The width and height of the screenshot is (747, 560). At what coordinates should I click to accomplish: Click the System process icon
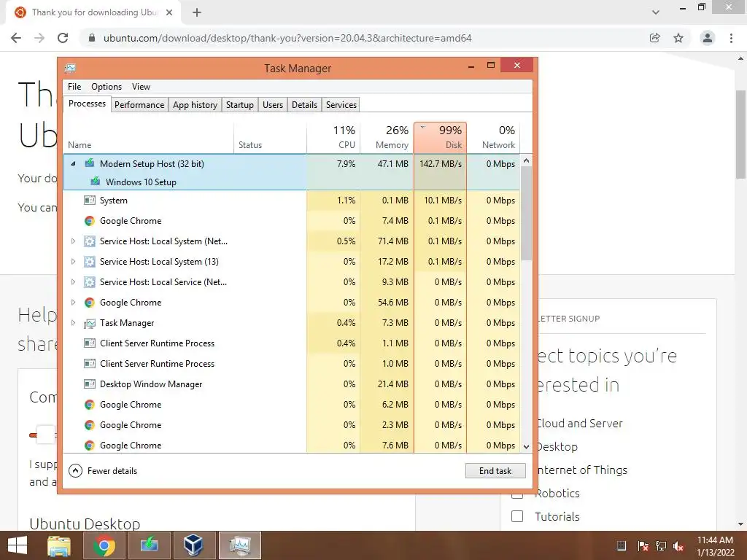click(89, 200)
